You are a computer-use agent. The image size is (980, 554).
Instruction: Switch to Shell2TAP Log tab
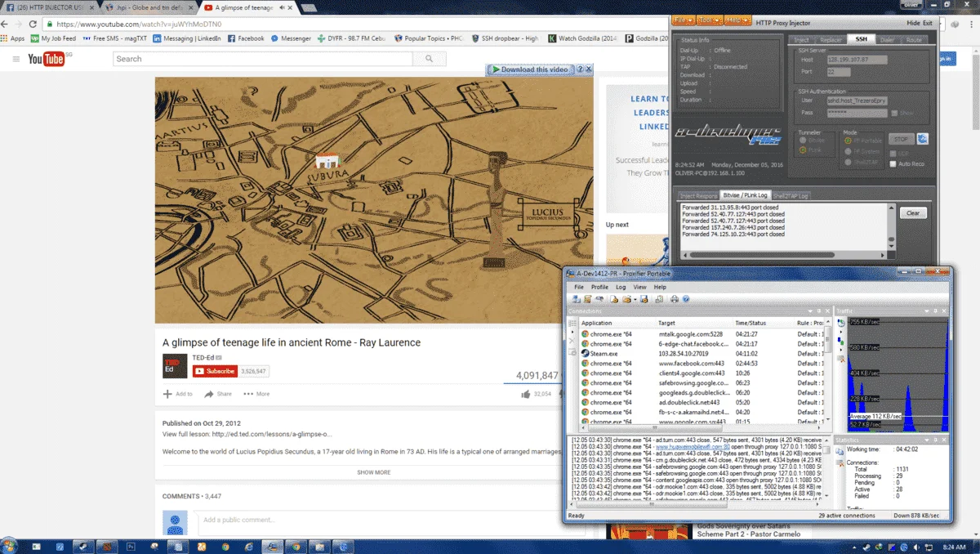tap(791, 196)
